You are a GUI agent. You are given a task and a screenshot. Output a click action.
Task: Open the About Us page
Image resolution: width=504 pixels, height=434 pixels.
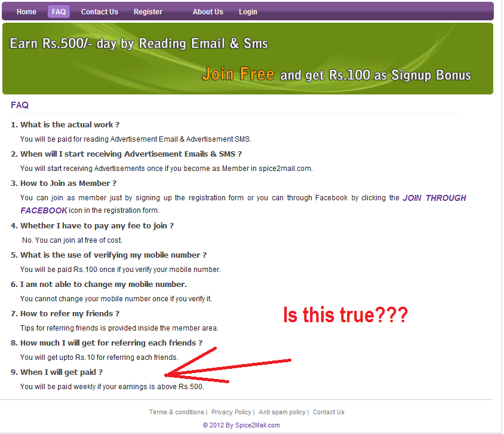[208, 11]
